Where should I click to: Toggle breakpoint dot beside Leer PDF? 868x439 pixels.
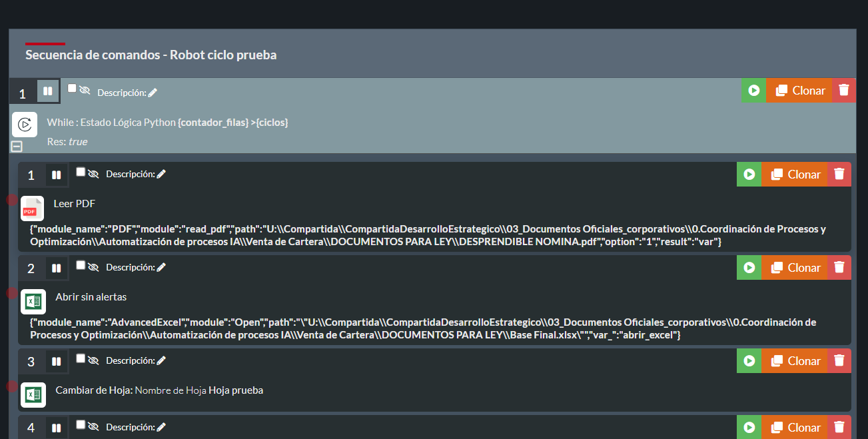click(x=12, y=200)
